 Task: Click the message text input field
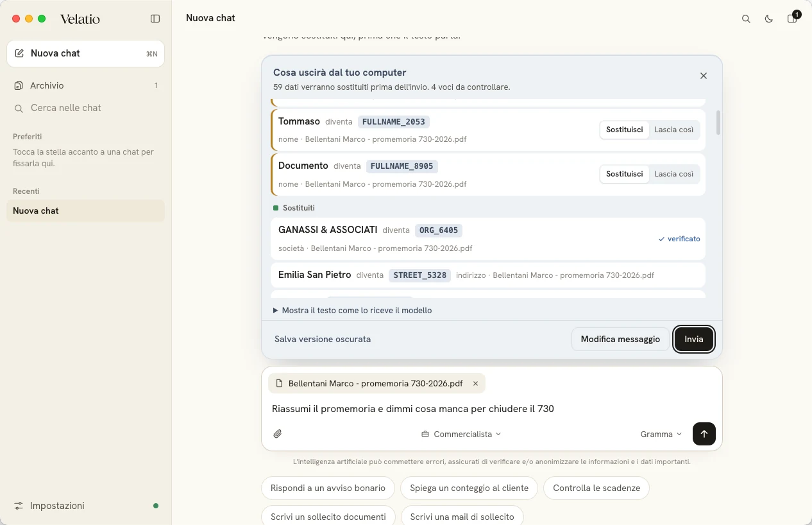pos(492,409)
